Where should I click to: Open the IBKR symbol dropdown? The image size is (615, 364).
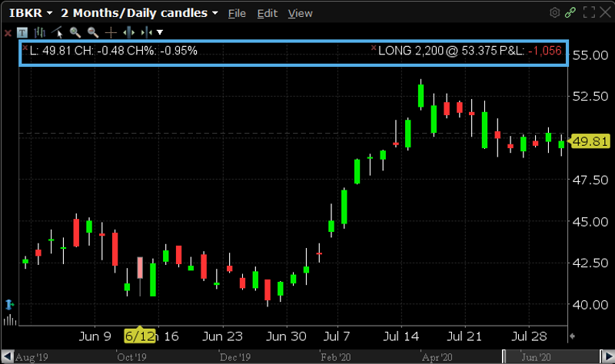(x=31, y=13)
